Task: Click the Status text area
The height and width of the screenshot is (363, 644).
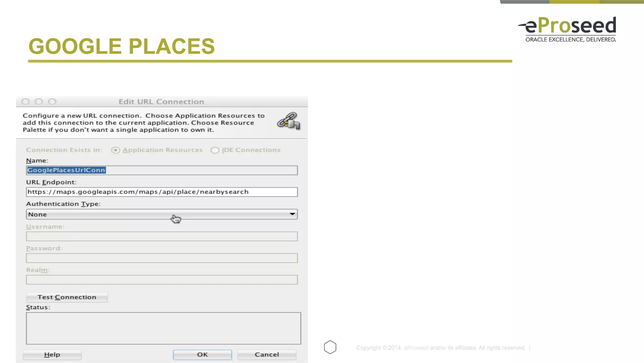Action: [163, 328]
